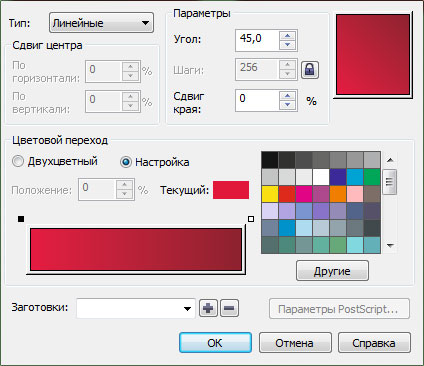This screenshot has width=424, height=366.
Task: Click the gradient preview thumbnail at top right
Action: click(373, 54)
